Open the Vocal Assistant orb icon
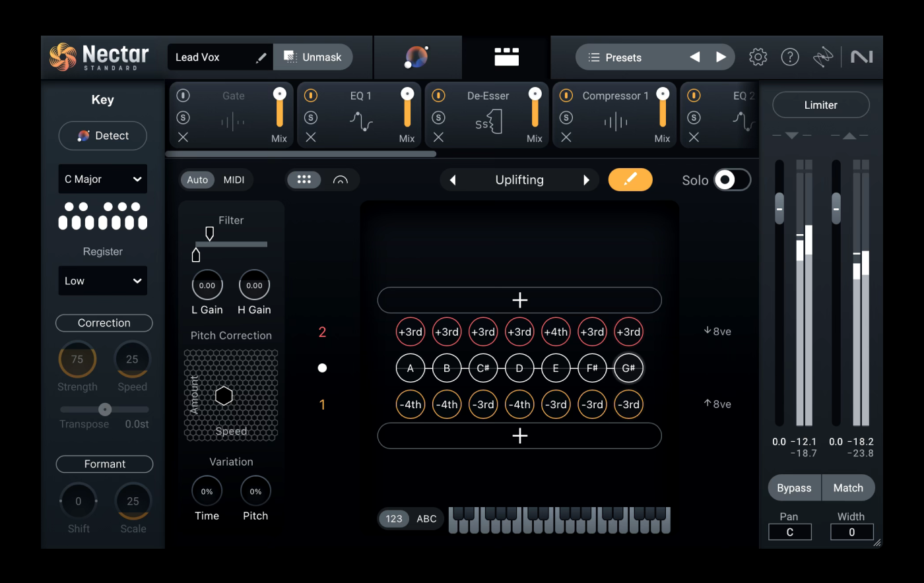 (x=416, y=57)
